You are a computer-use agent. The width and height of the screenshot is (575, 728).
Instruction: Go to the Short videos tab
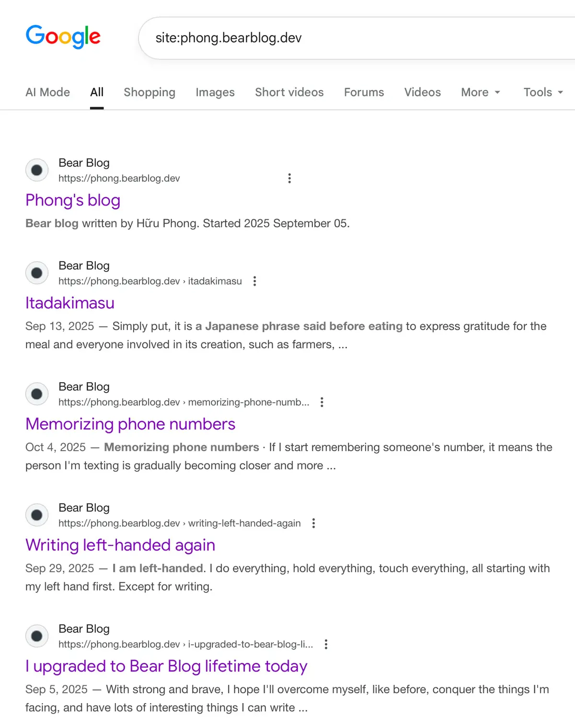[x=289, y=92]
